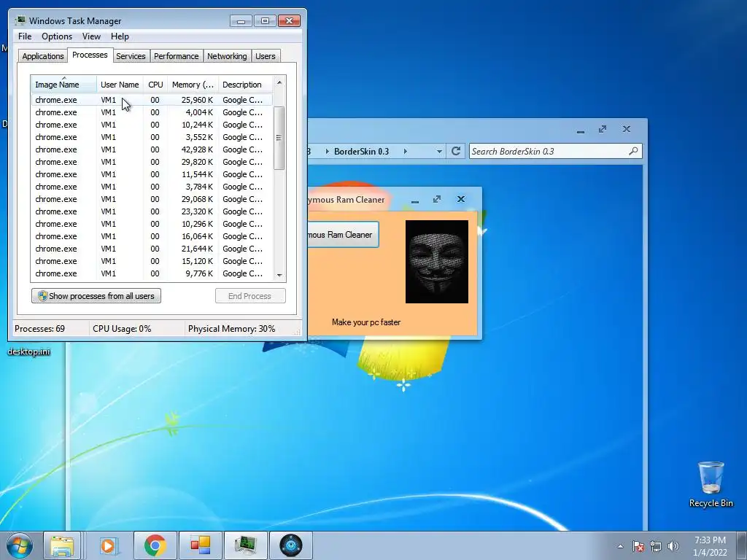Switch to the Users tab
The image size is (747, 560).
tap(266, 56)
